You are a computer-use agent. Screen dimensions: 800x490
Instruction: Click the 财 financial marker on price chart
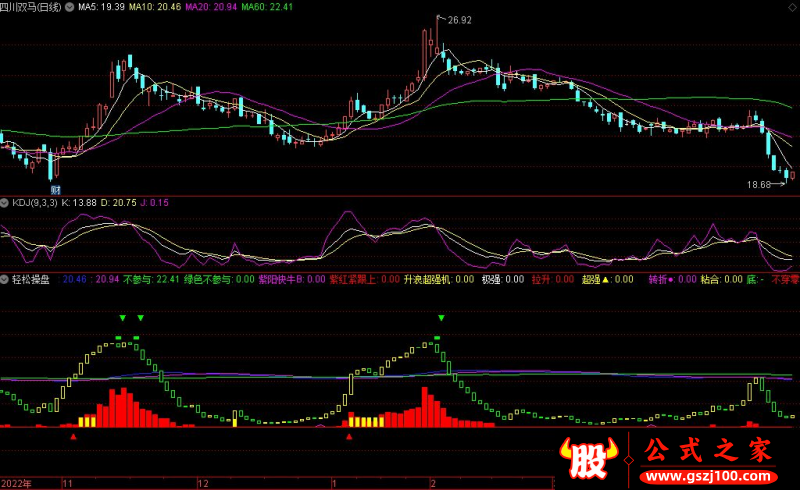point(56,190)
